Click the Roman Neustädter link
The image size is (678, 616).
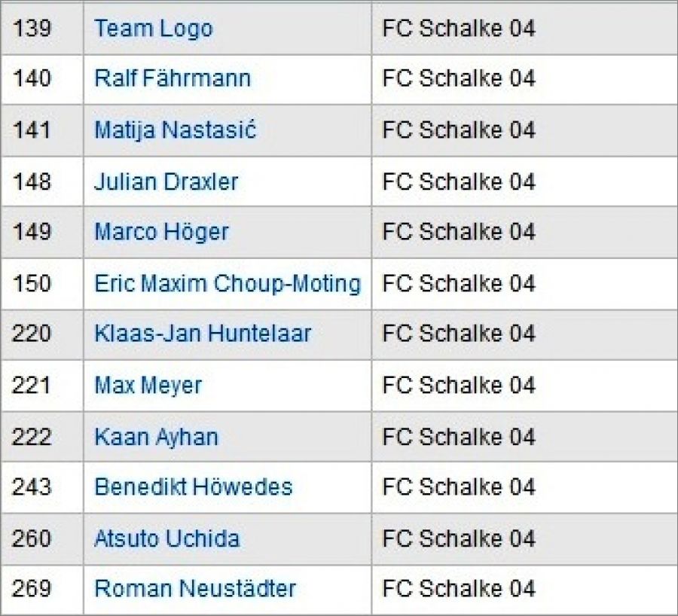pyautogui.click(x=195, y=589)
